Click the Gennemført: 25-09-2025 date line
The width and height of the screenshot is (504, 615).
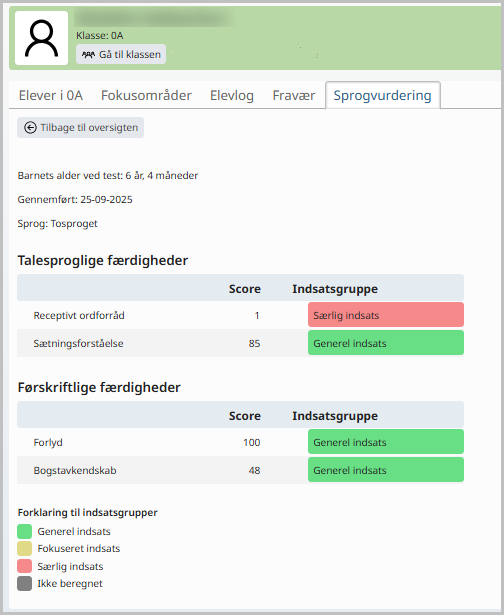coord(75,200)
